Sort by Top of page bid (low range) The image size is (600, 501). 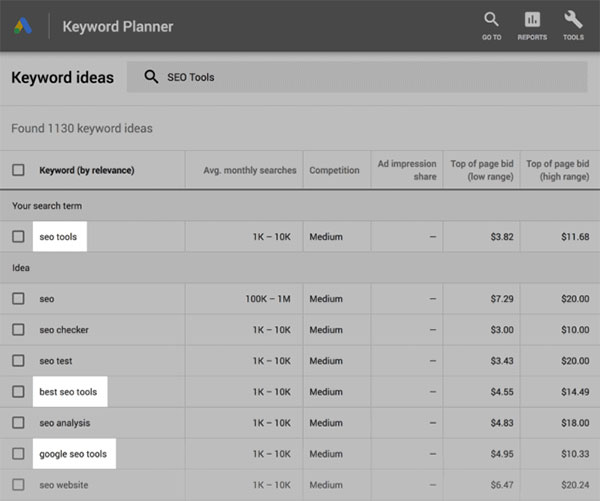pyautogui.click(x=482, y=170)
